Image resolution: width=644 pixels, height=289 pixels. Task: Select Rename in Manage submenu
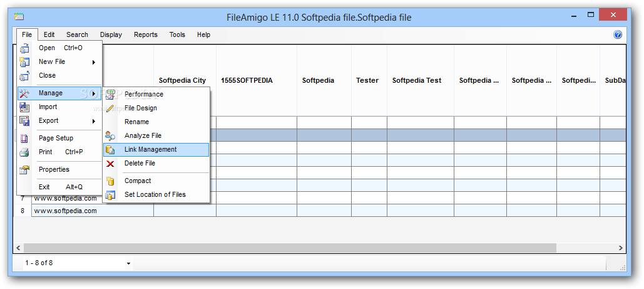pos(156,122)
